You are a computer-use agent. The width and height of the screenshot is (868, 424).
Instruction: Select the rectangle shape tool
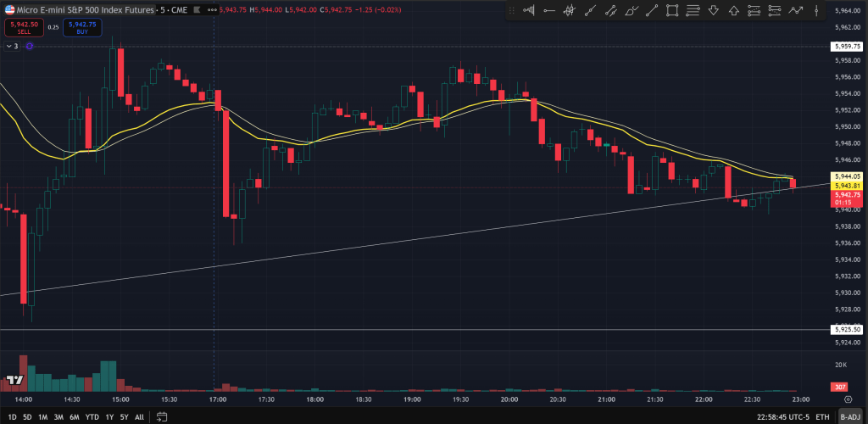click(x=672, y=11)
